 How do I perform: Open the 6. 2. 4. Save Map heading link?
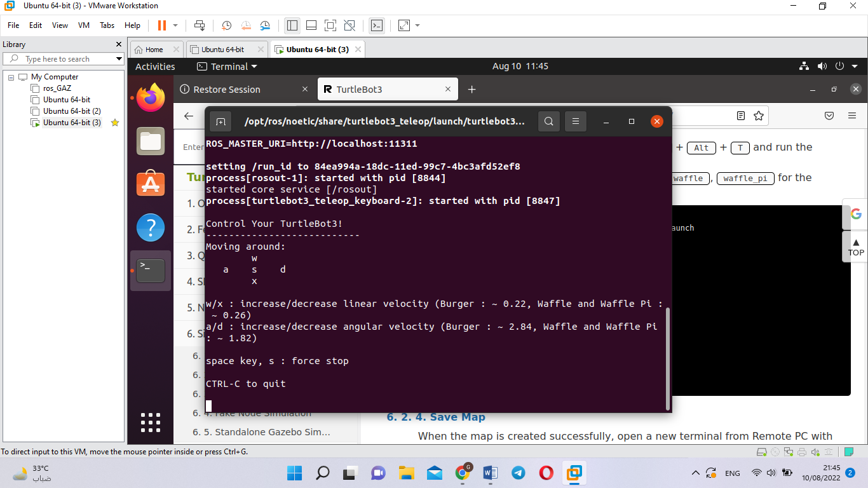(x=436, y=417)
